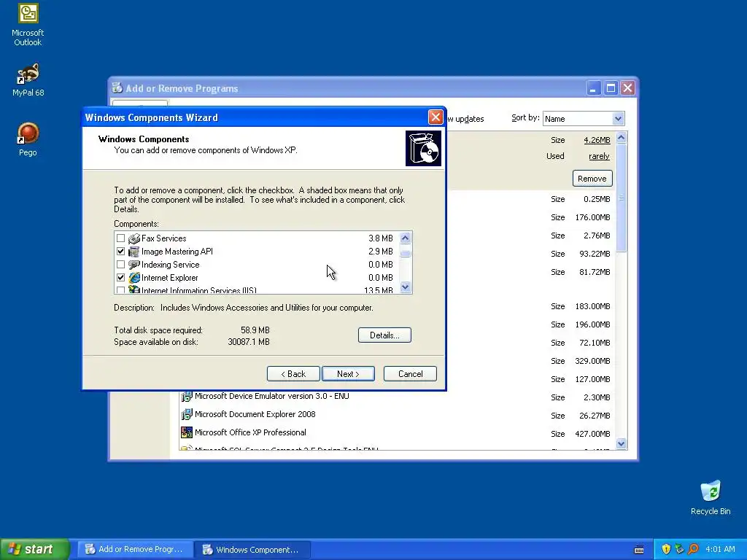Open the Sort by Name dropdown
747x560 pixels.
coord(618,119)
